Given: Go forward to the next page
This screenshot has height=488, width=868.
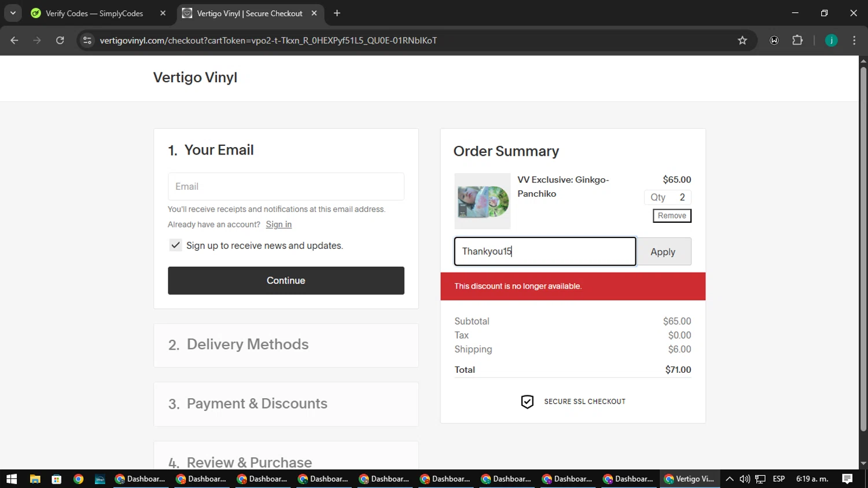Looking at the screenshot, I should coord(37,41).
